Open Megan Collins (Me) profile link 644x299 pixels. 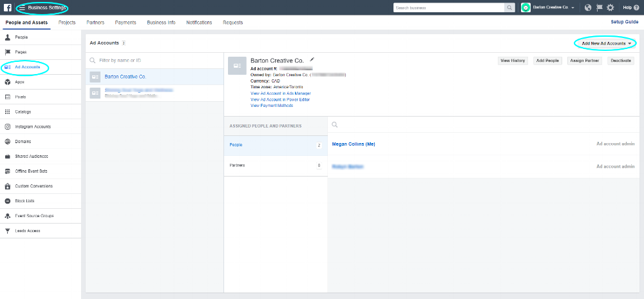click(353, 144)
